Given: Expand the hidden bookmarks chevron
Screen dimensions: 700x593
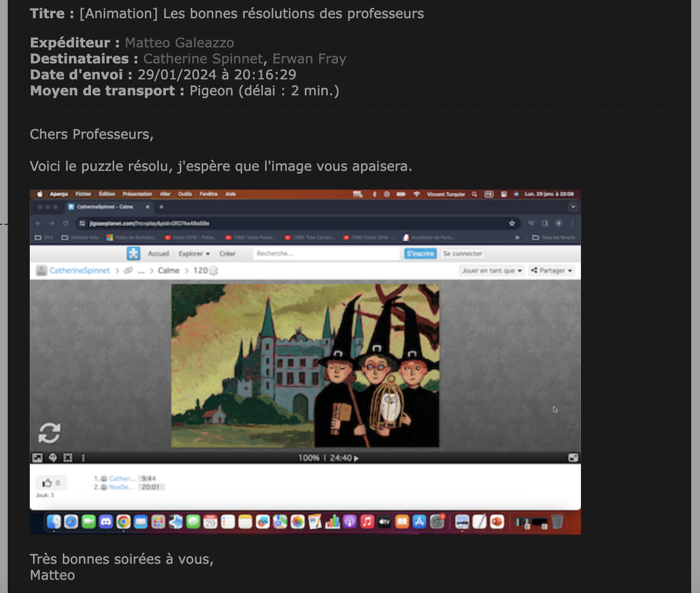Looking at the screenshot, I should click(x=517, y=238).
